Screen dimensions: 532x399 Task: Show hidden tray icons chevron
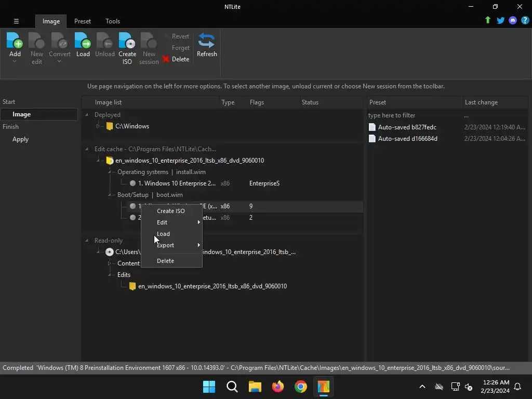pyautogui.click(x=422, y=387)
